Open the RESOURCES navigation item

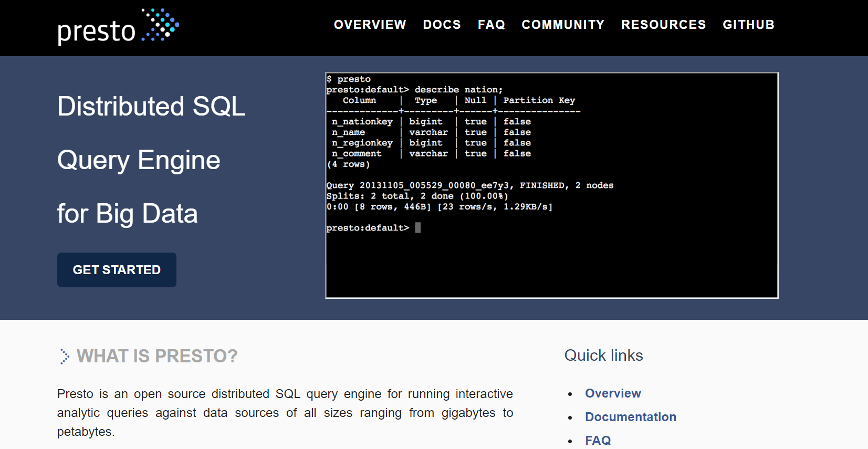(664, 25)
